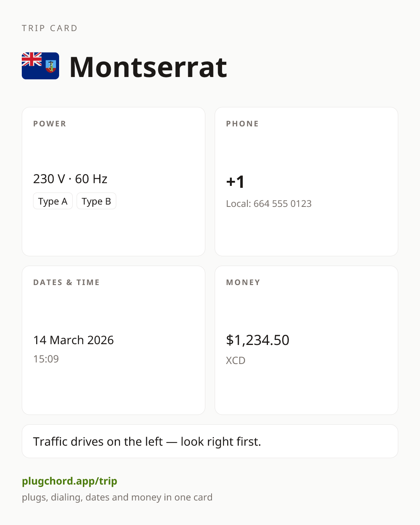Click the tagline about plugs and dialing
420x525 pixels.
[117, 497]
